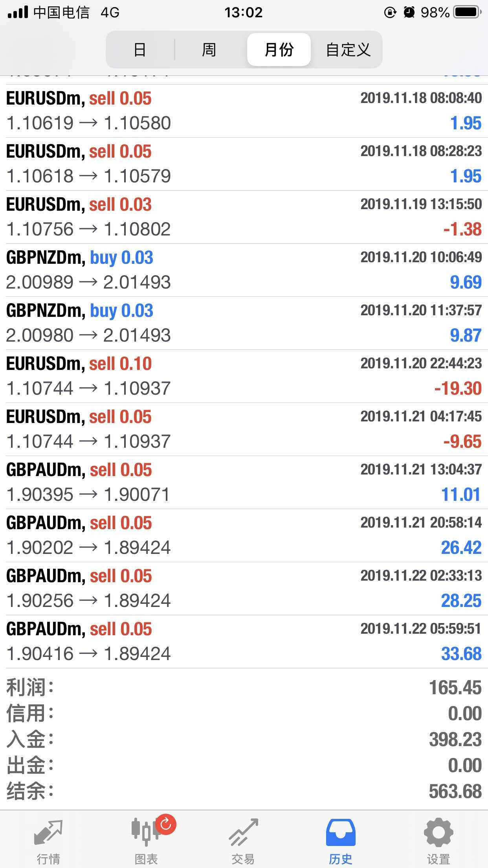Open the EURUSDm sell 0.10 trade row
This screenshot has height=868, width=488.
[244, 376]
